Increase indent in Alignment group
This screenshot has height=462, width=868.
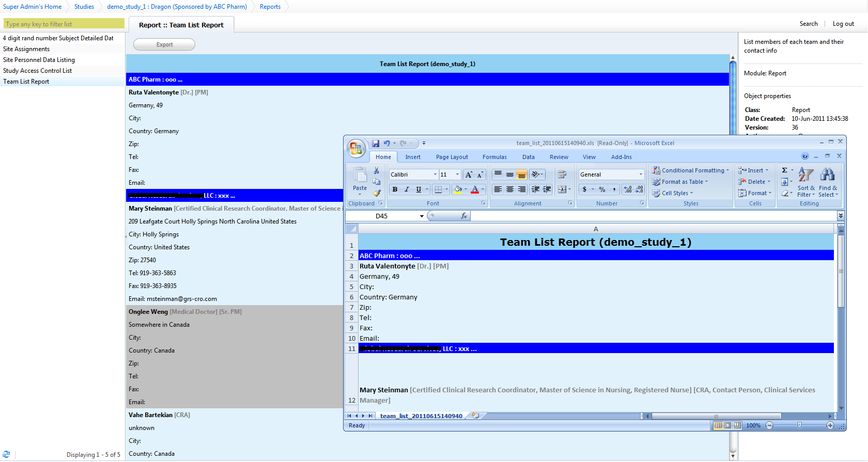point(547,189)
